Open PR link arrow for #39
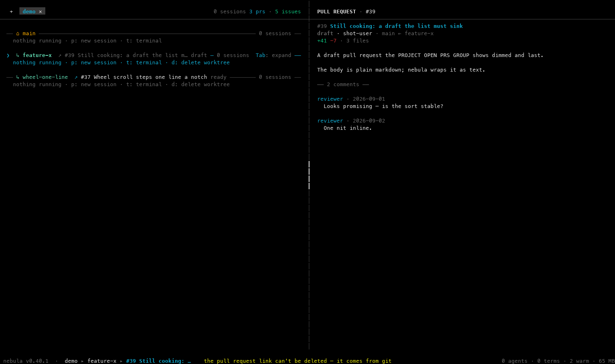The image size is (615, 364). click(60, 55)
